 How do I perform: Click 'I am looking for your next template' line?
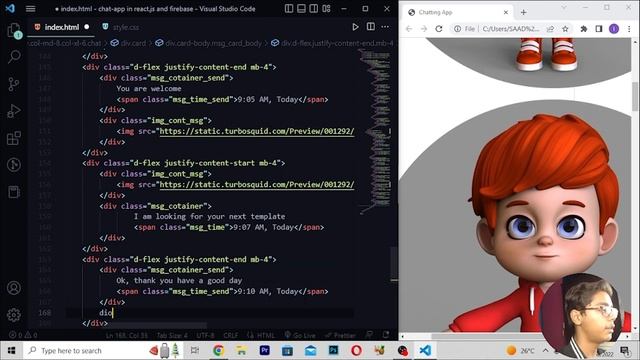click(209, 216)
